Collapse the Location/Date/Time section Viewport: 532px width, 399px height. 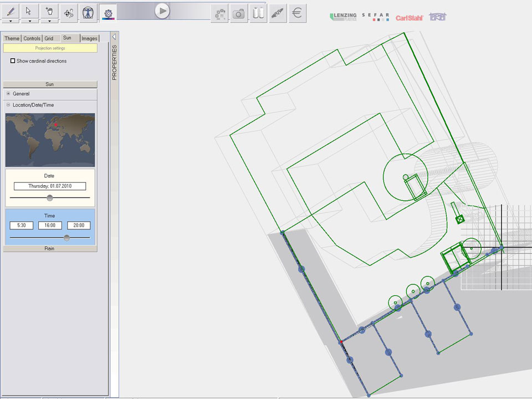click(x=8, y=105)
